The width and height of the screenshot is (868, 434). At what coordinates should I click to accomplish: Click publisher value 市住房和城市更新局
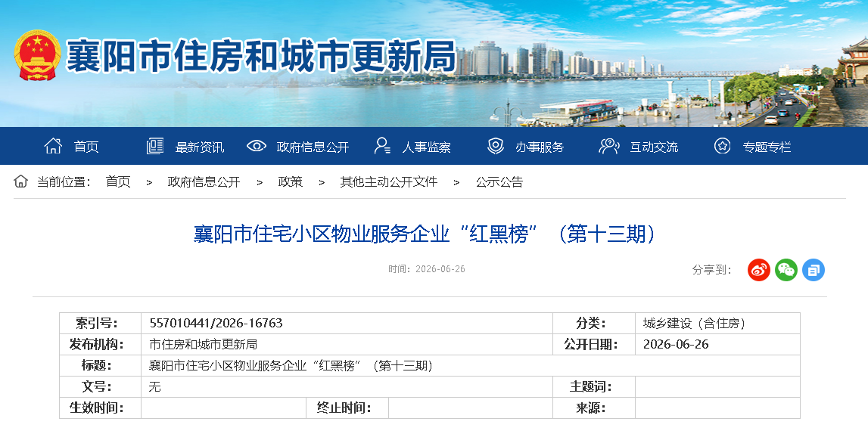pyautogui.click(x=203, y=345)
